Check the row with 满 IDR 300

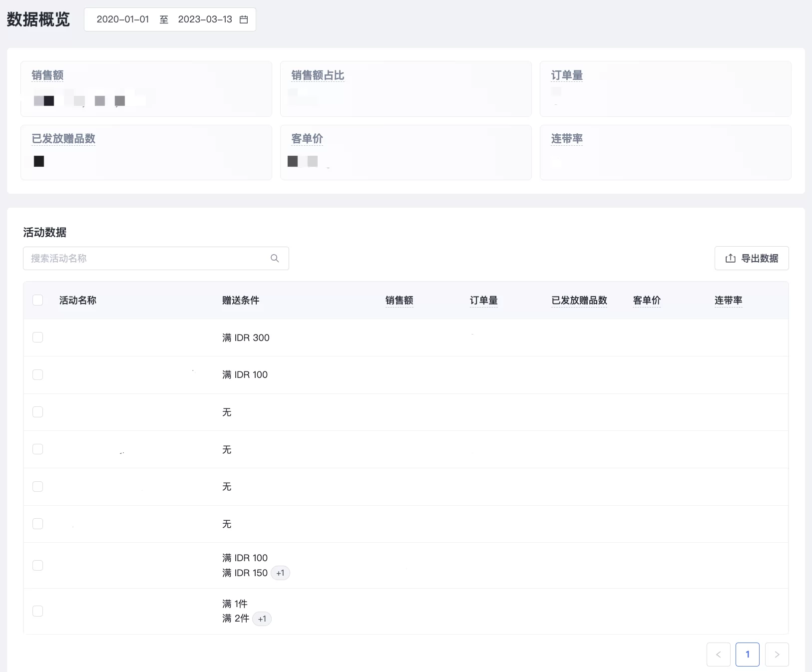pyautogui.click(x=37, y=337)
